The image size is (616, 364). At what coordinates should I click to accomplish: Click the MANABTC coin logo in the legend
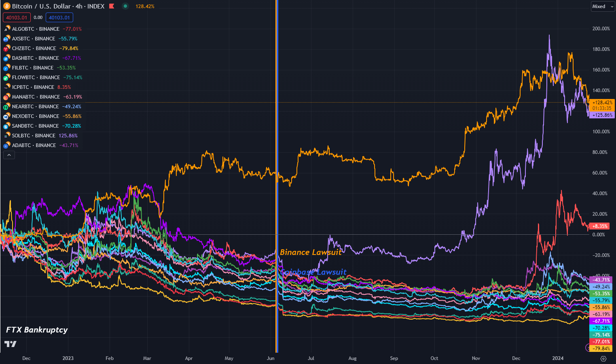(x=6, y=97)
